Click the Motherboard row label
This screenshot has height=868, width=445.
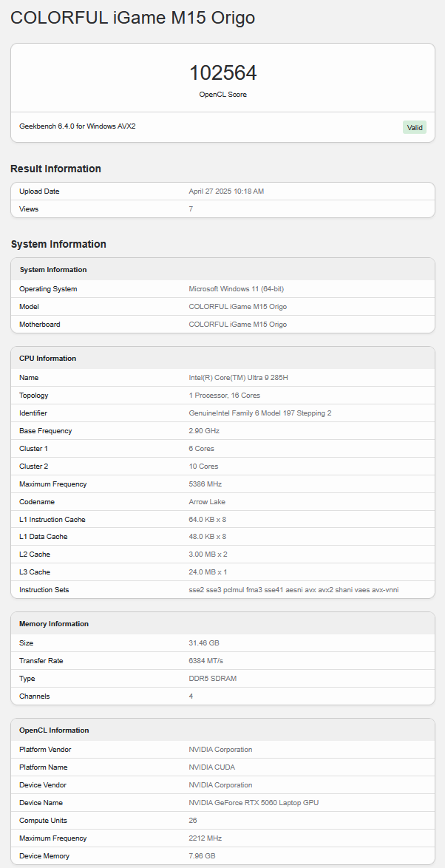(40, 325)
